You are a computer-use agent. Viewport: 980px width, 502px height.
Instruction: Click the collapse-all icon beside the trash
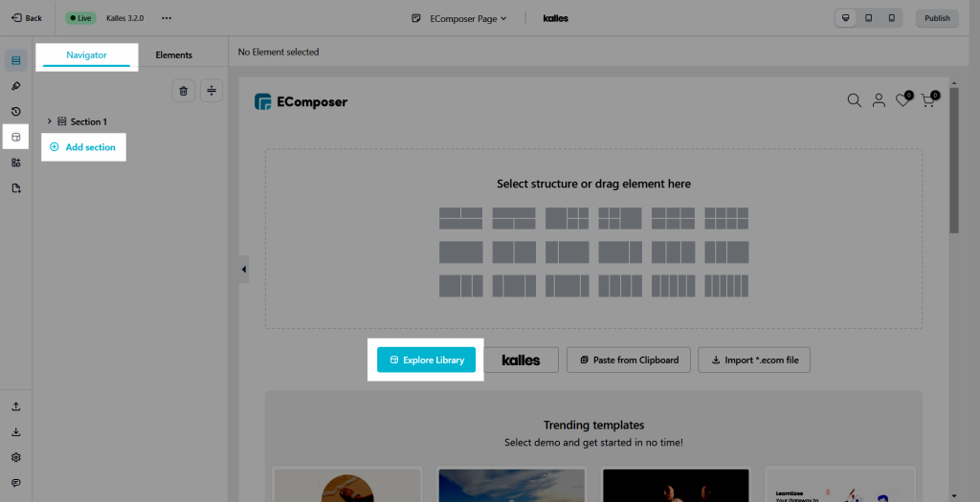pyautogui.click(x=212, y=91)
